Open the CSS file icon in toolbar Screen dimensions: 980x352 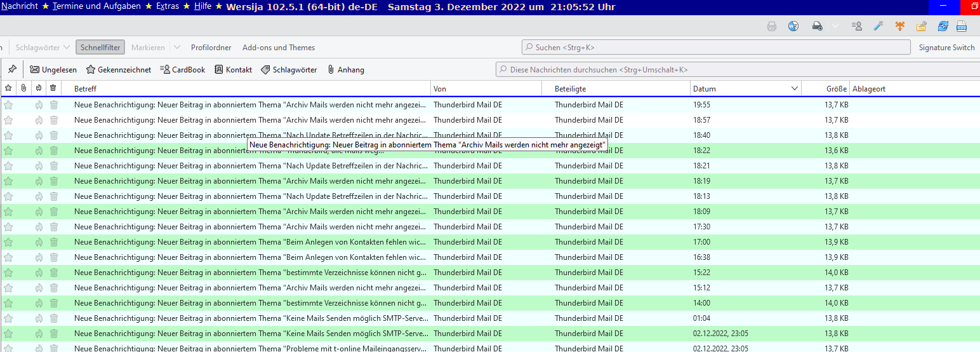[x=962, y=26]
